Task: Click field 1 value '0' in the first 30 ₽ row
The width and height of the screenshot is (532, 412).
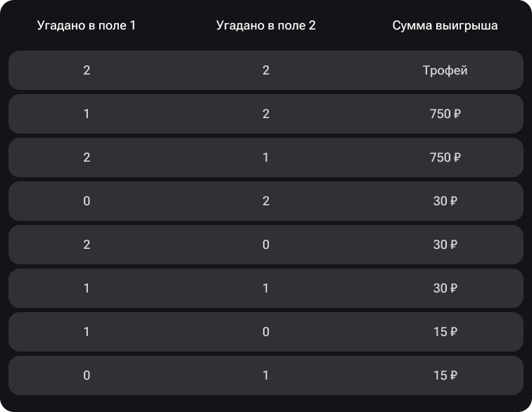Action: click(x=87, y=201)
